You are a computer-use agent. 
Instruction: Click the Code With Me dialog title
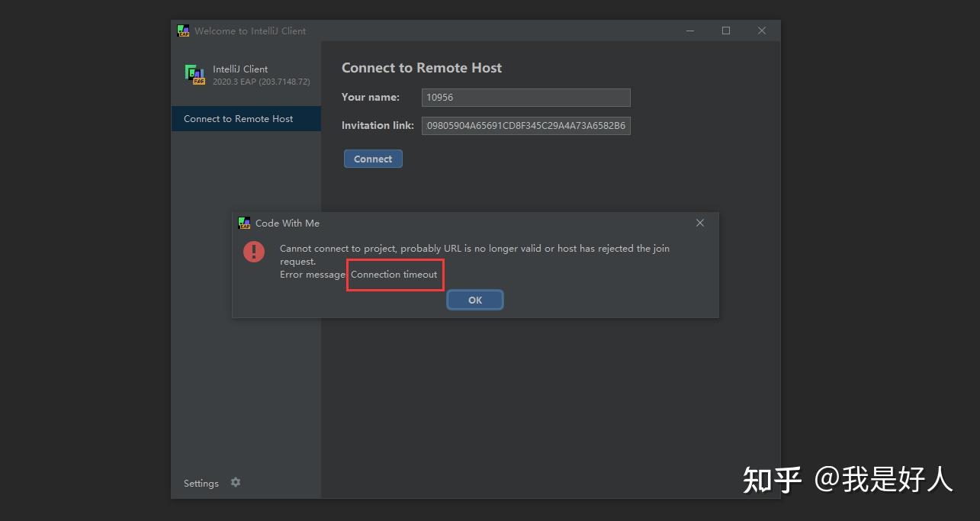pyautogui.click(x=288, y=224)
